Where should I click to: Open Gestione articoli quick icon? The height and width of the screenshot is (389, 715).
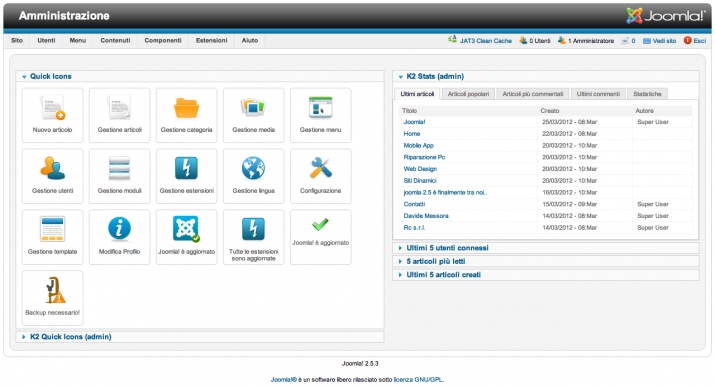point(119,115)
